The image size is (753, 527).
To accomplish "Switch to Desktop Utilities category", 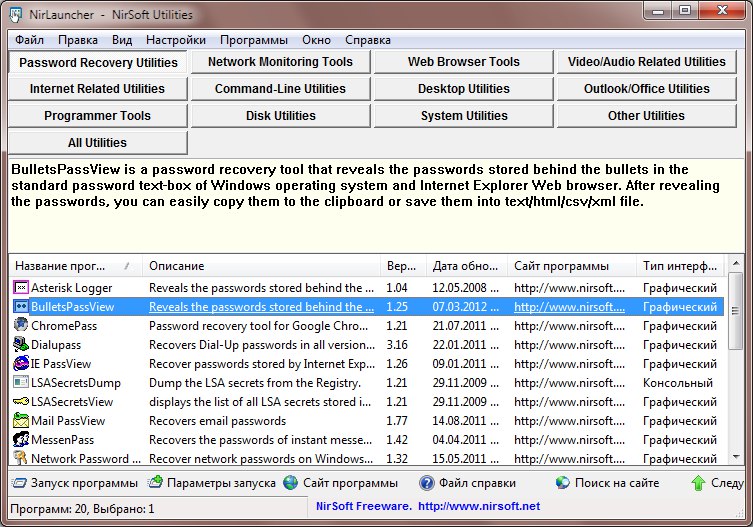I will pos(463,89).
